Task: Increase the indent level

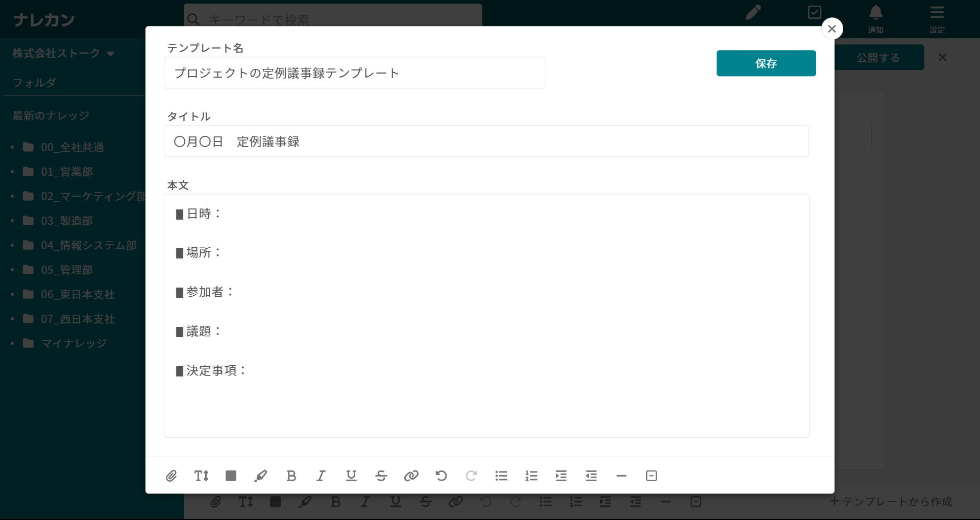Action: point(561,476)
